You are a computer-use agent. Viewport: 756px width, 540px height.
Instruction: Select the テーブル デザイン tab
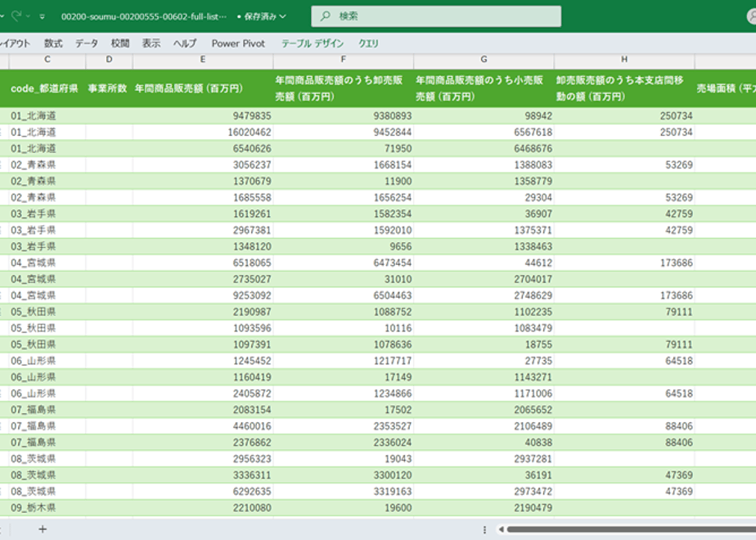click(313, 43)
